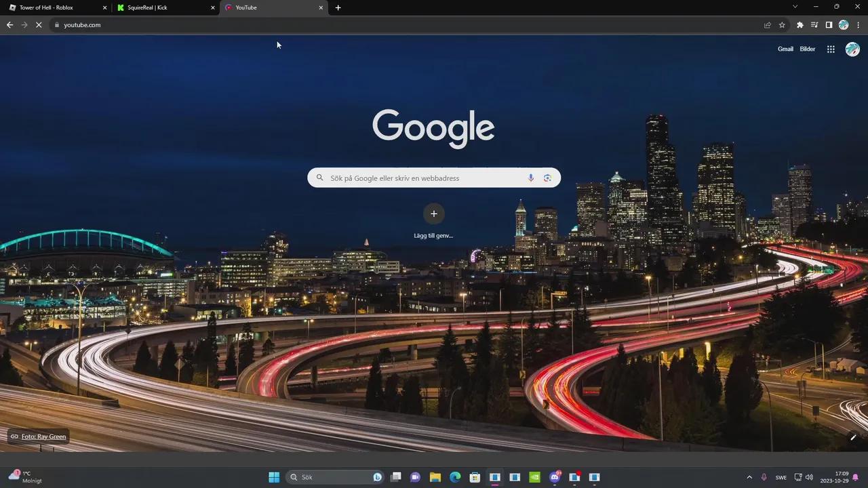The height and width of the screenshot is (488, 868).
Task: Open File Explorer from the taskbar
Action: (x=435, y=476)
